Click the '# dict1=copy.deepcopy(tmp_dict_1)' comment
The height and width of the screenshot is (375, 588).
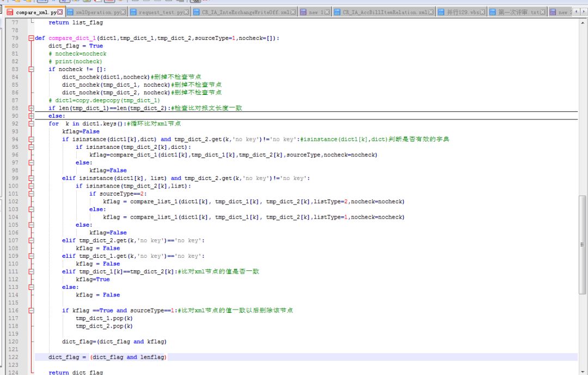click(x=104, y=100)
